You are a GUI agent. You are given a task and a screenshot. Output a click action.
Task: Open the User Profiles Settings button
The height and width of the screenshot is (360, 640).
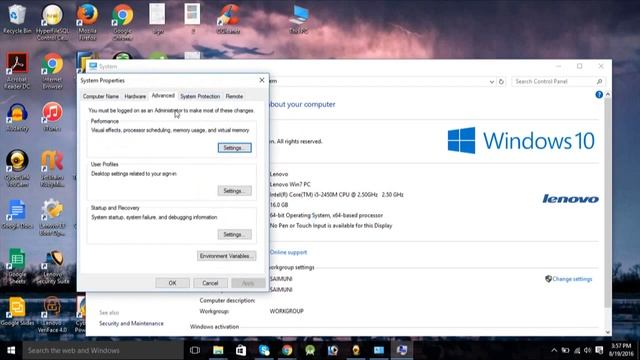click(x=234, y=191)
